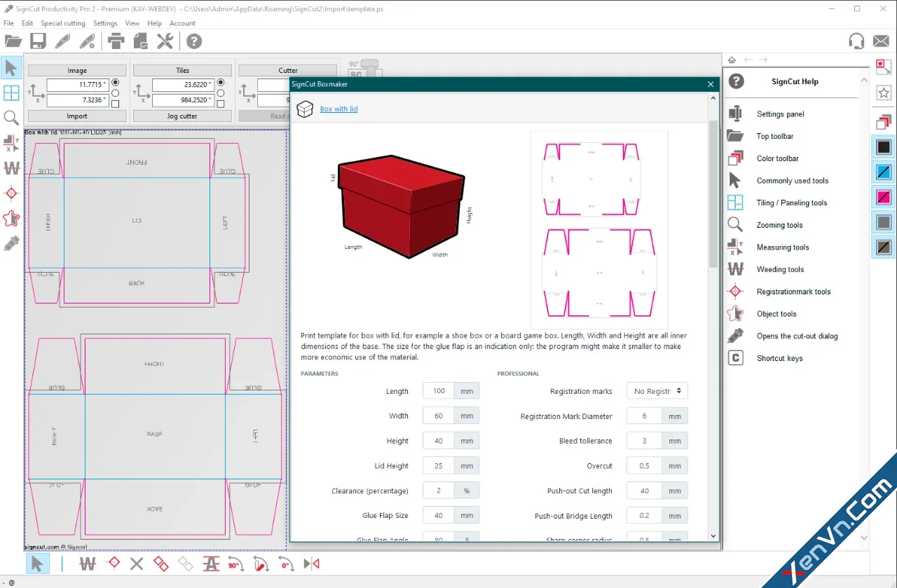Click the Jog cutter button
Viewport: 897px width, 588px height.
tap(182, 116)
